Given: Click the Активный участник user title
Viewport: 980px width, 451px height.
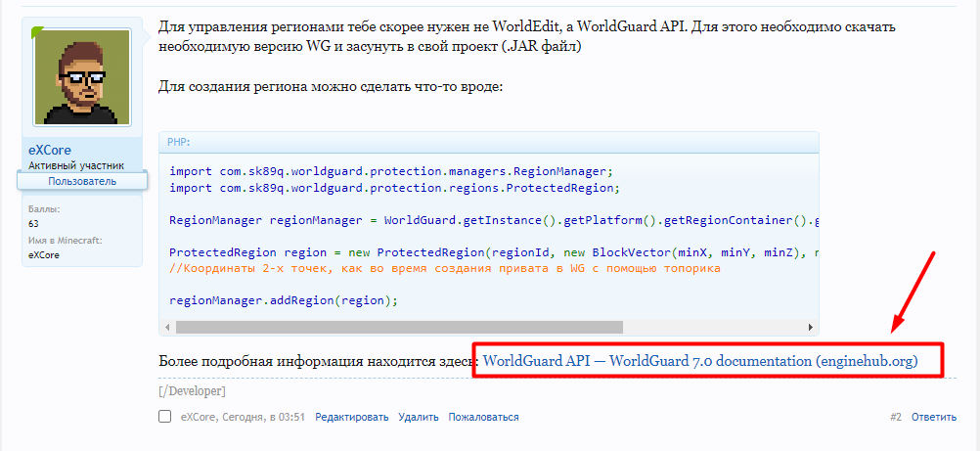Looking at the screenshot, I should (76, 165).
